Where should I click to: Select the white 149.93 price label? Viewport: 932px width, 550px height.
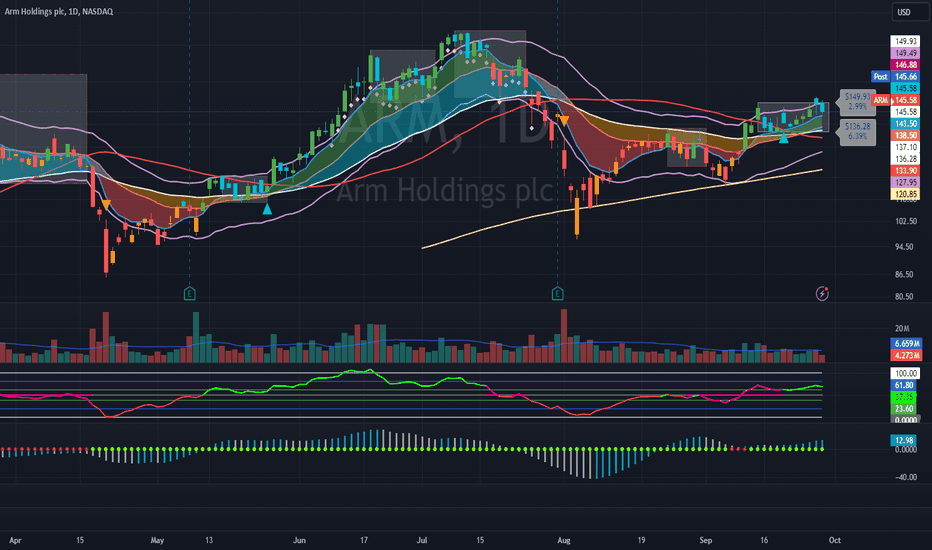tap(905, 41)
